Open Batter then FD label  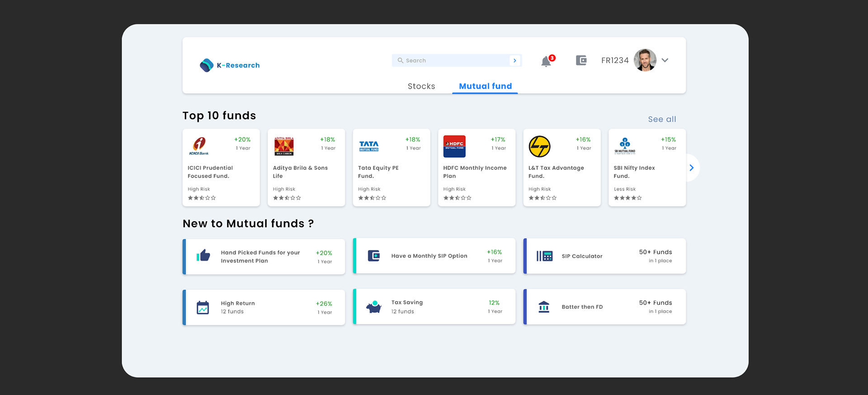click(582, 307)
